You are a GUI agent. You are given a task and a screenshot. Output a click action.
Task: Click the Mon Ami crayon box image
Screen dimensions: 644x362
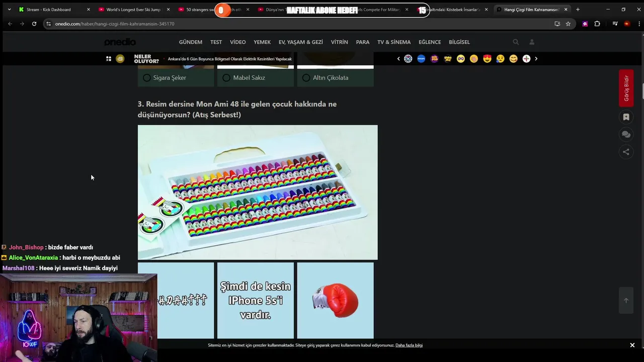point(258,192)
